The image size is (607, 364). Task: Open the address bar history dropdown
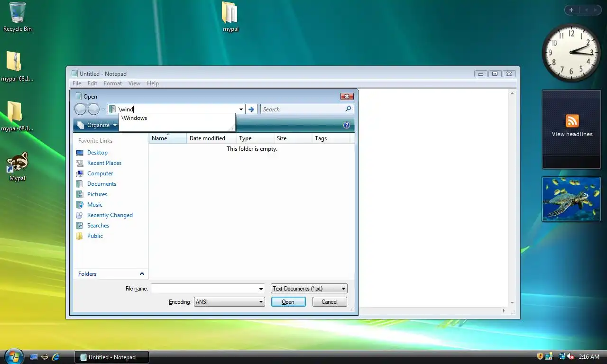[x=241, y=109]
